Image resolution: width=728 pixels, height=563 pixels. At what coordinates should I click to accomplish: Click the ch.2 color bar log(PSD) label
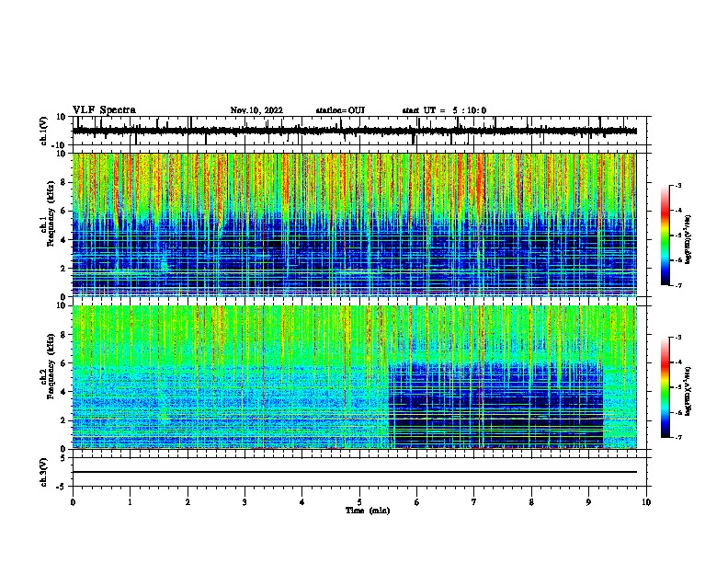(688, 392)
